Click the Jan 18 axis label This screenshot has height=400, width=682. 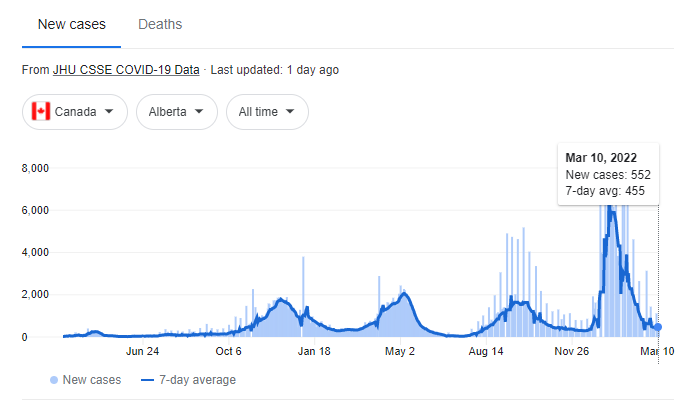314,351
